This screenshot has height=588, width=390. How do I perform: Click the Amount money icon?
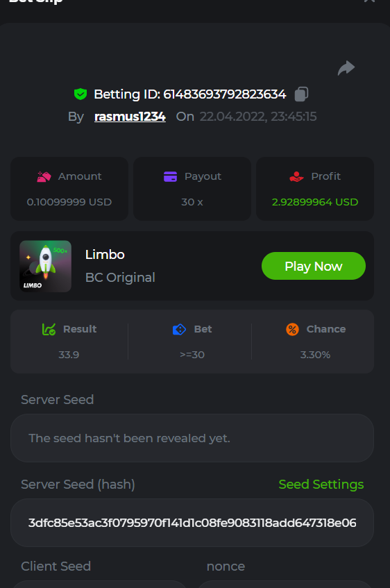pos(44,176)
